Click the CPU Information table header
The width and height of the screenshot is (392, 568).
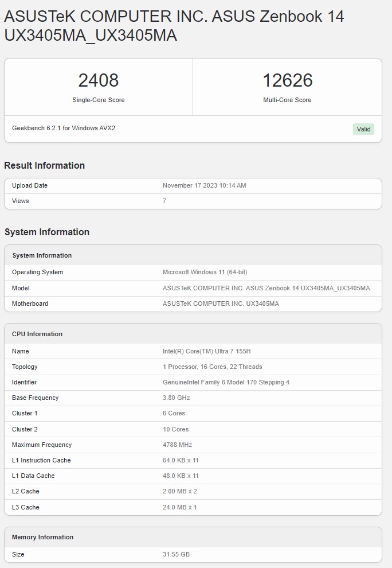(x=37, y=334)
